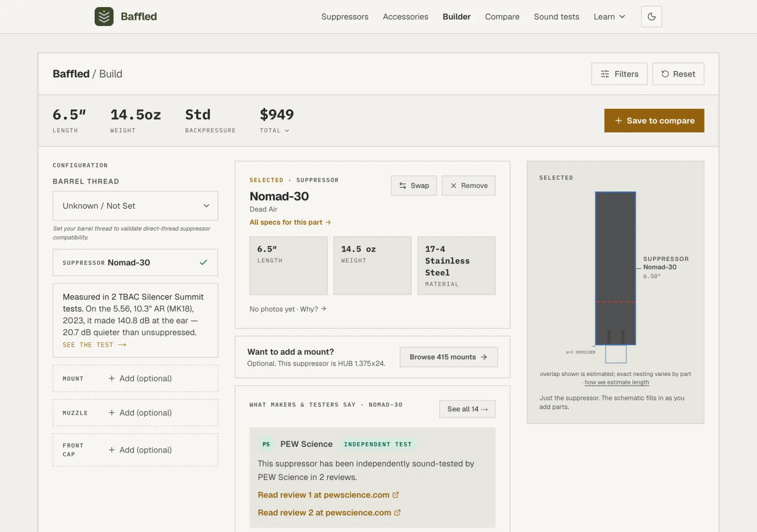The width and height of the screenshot is (757, 532).
Task: Click the plus icon in Muzzle row
Action: pyautogui.click(x=112, y=413)
